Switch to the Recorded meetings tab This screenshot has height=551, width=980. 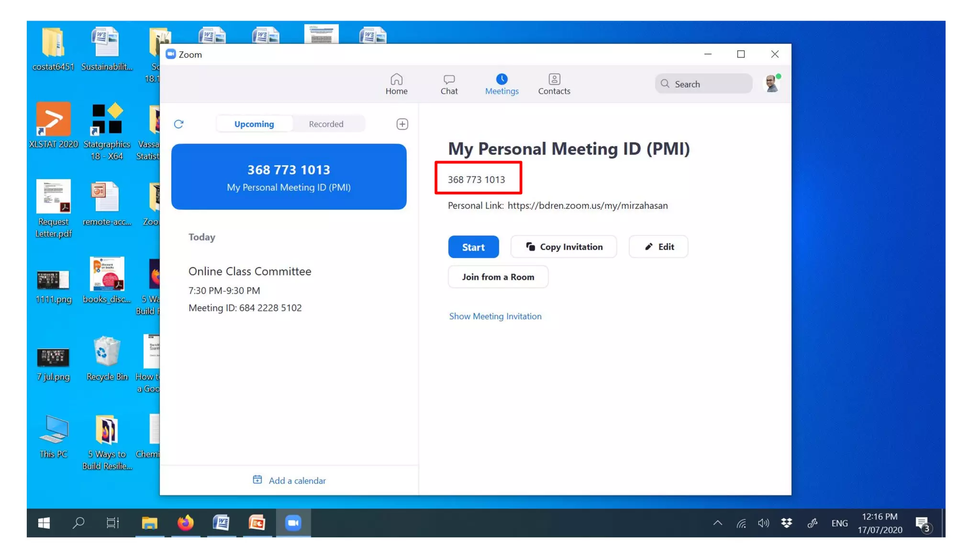[326, 124]
